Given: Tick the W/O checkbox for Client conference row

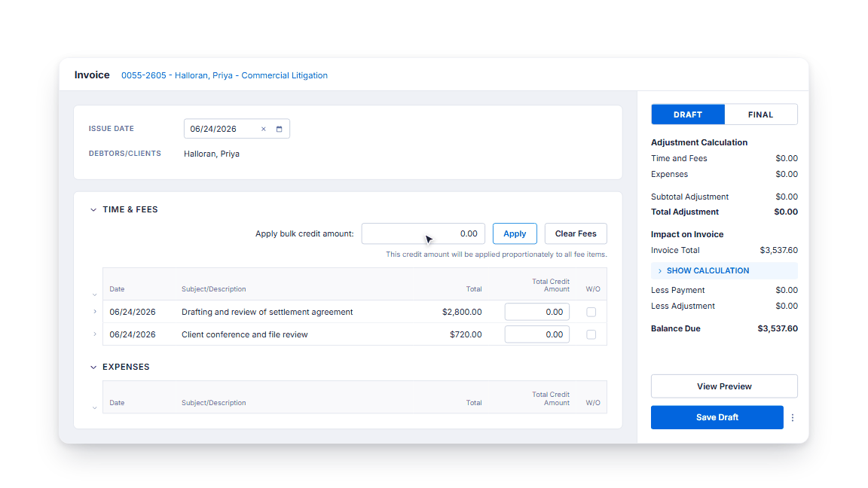Looking at the screenshot, I should pyautogui.click(x=591, y=334).
